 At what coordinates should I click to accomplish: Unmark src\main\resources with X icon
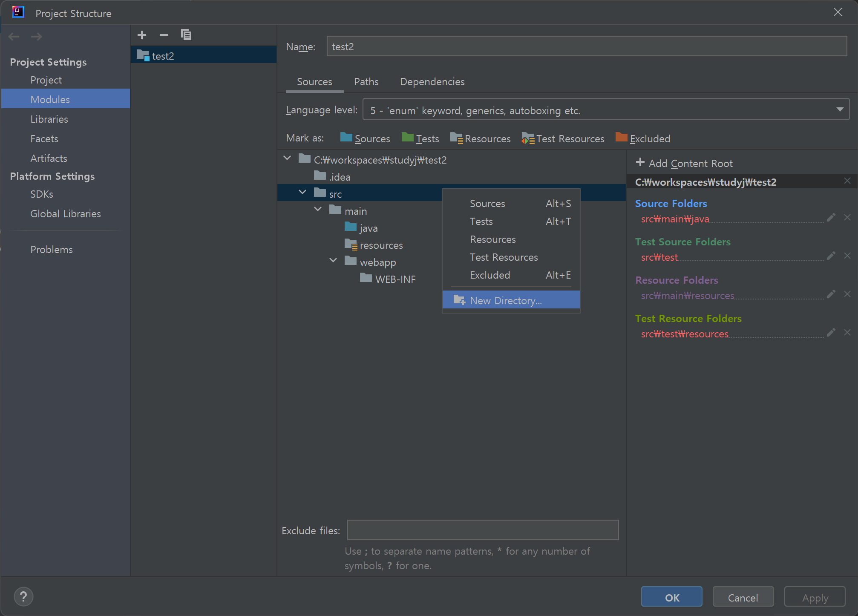847,294
